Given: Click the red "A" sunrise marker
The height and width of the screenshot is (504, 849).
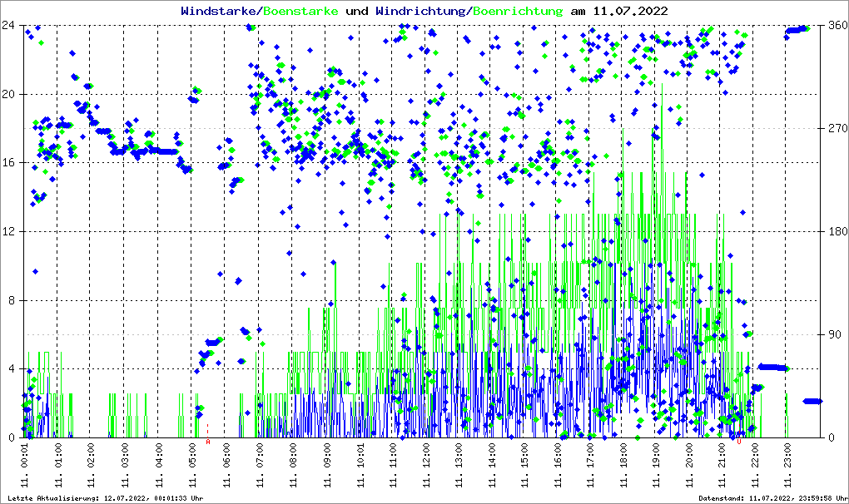Looking at the screenshot, I should pyautogui.click(x=207, y=442).
